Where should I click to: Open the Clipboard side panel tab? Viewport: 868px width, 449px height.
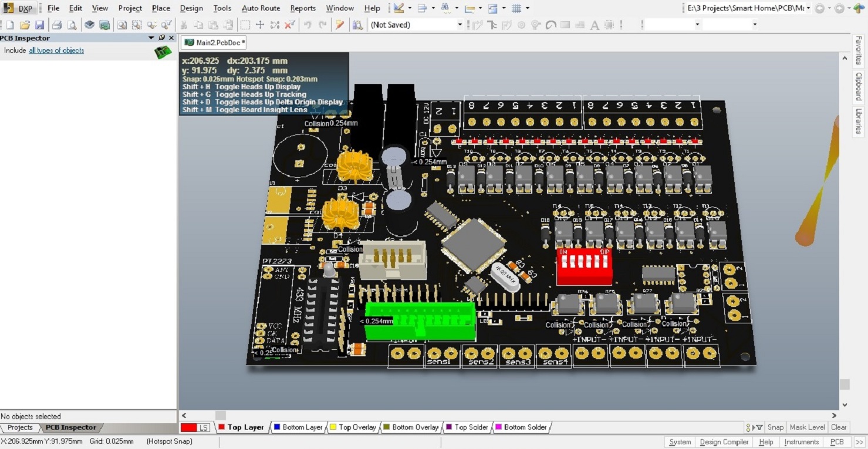click(859, 87)
